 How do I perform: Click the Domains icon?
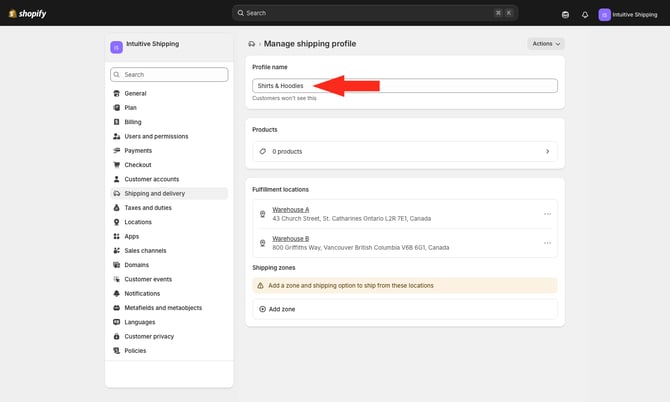(116, 265)
